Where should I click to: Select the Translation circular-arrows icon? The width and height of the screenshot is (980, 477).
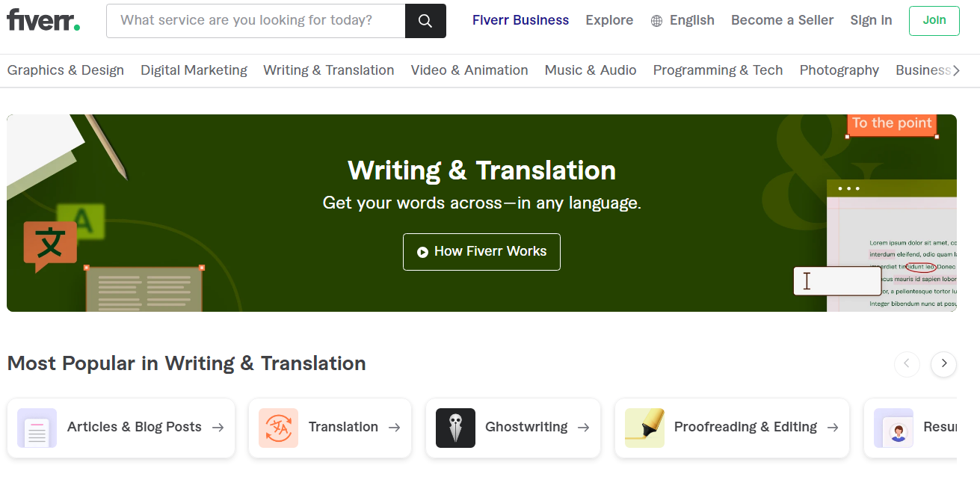[277, 428]
